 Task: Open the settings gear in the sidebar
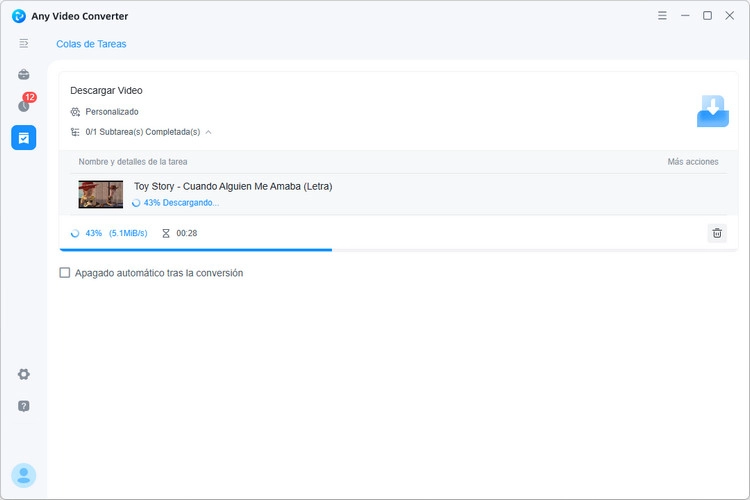[x=23, y=374]
